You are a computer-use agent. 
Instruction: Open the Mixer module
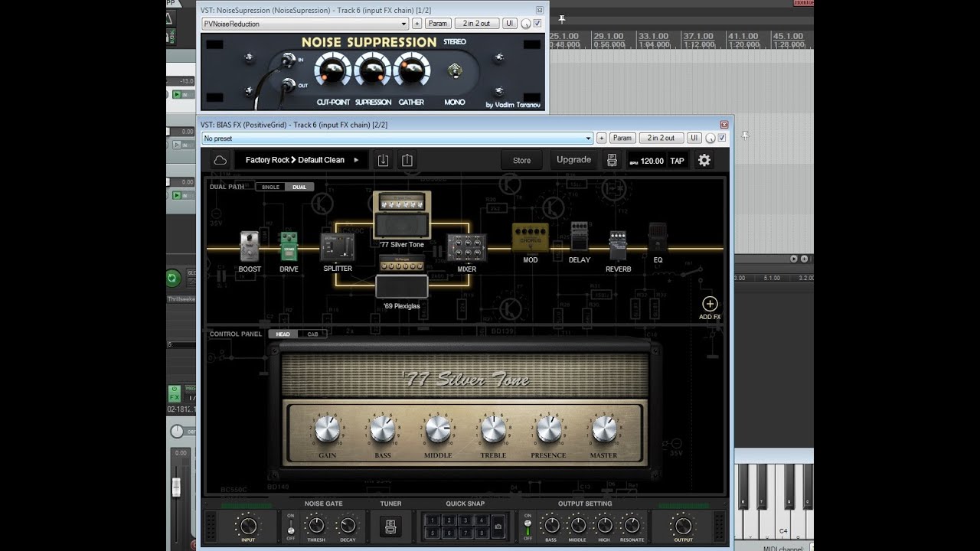click(467, 248)
